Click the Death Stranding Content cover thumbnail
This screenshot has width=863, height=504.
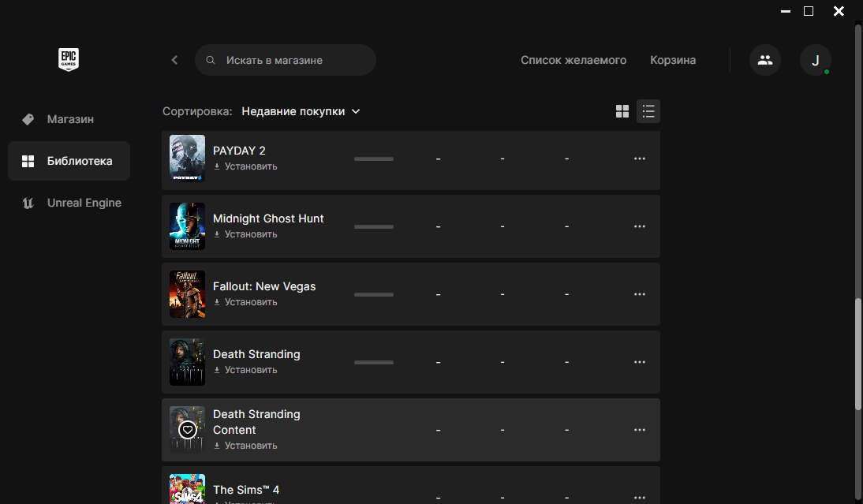click(x=187, y=430)
